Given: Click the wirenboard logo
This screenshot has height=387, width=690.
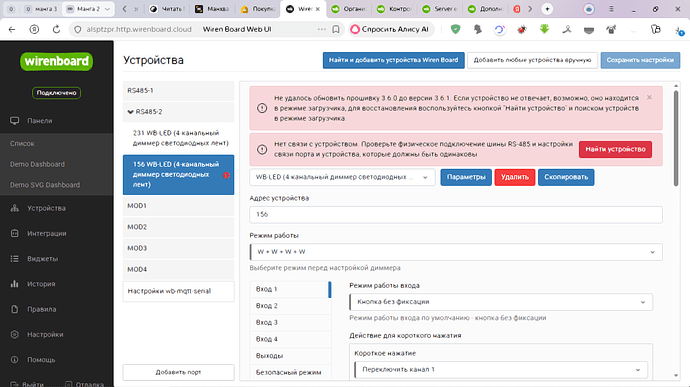Looking at the screenshot, I should tap(56, 61).
